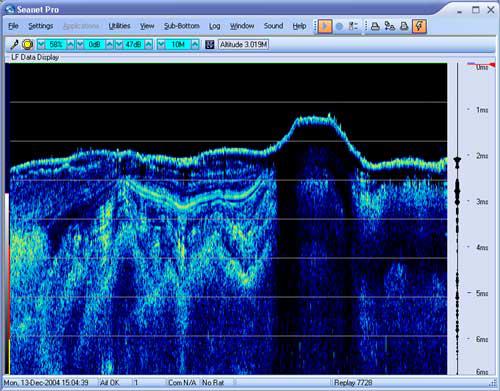
Task: Click the orange play replay button
Action: click(x=325, y=26)
